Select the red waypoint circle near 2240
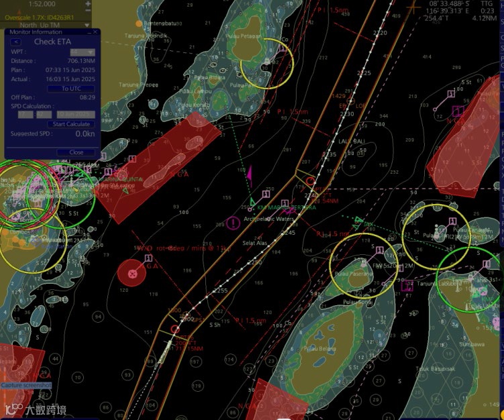The width and height of the screenshot is (504, 420). 310,181
